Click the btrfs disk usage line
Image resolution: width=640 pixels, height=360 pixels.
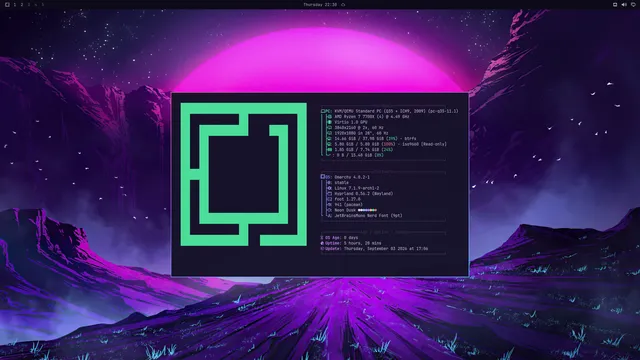(x=376, y=139)
